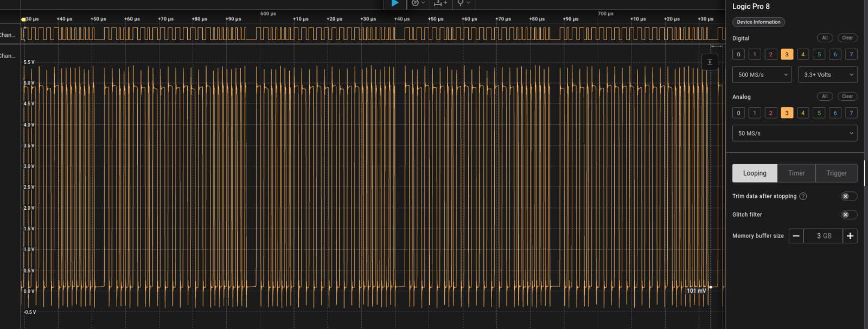Disable highlighted digital channel 3
The image size is (868, 329).
787,54
